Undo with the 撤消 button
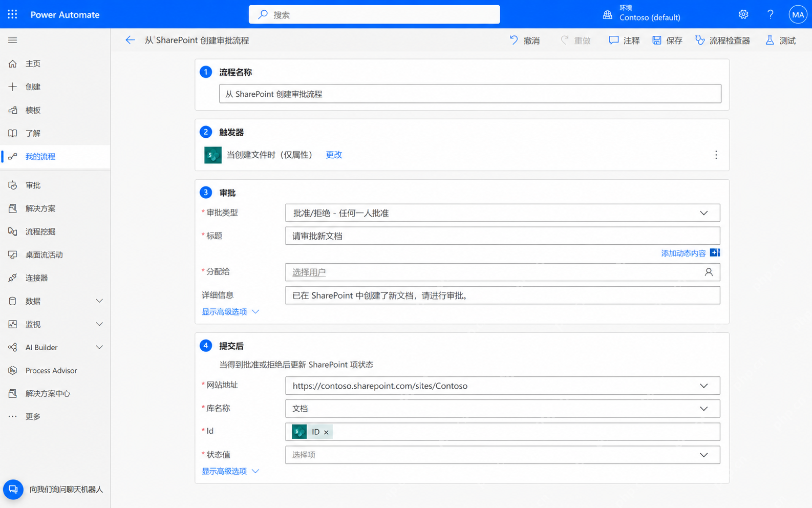 pyautogui.click(x=525, y=40)
